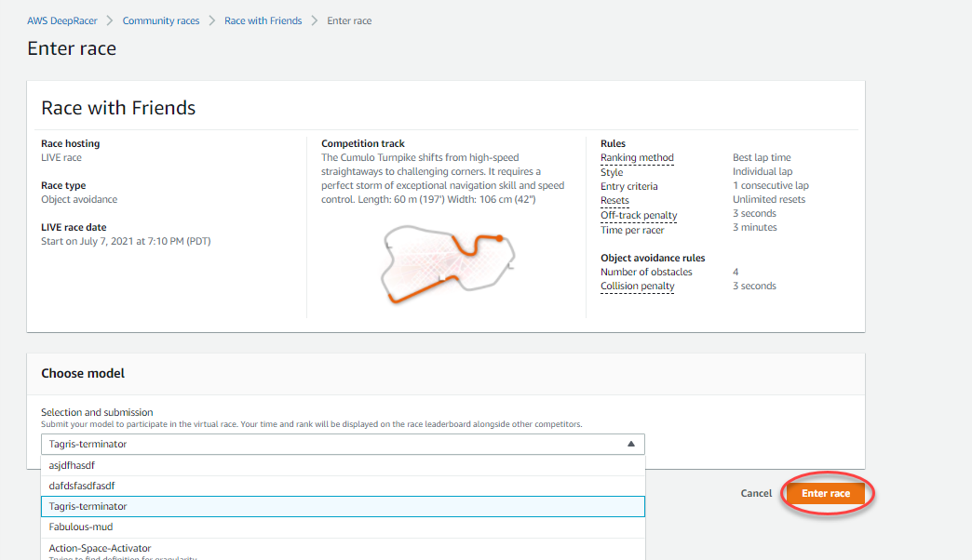The width and height of the screenshot is (972, 560).
Task: Click the underlined Resets rule label
Action: (x=614, y=200)
